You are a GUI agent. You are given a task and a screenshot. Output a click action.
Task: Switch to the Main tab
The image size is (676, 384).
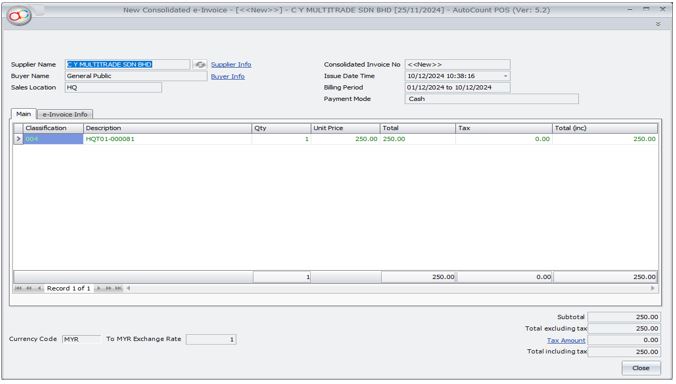[24, 114]
